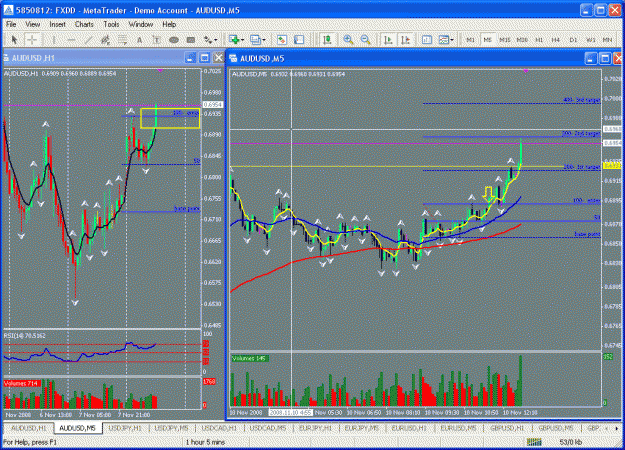The height and width of the screenshot is (450, 625).
Task: Activate the Crosshair tool
Action: 31,40
